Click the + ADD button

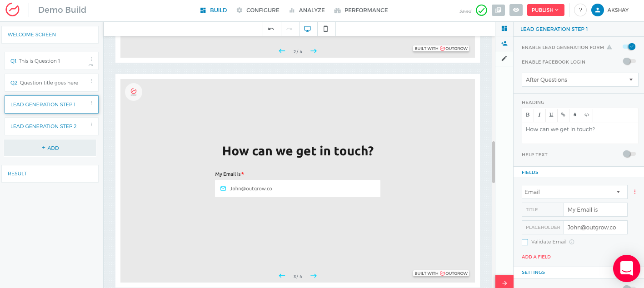click(x=50, y=148)
